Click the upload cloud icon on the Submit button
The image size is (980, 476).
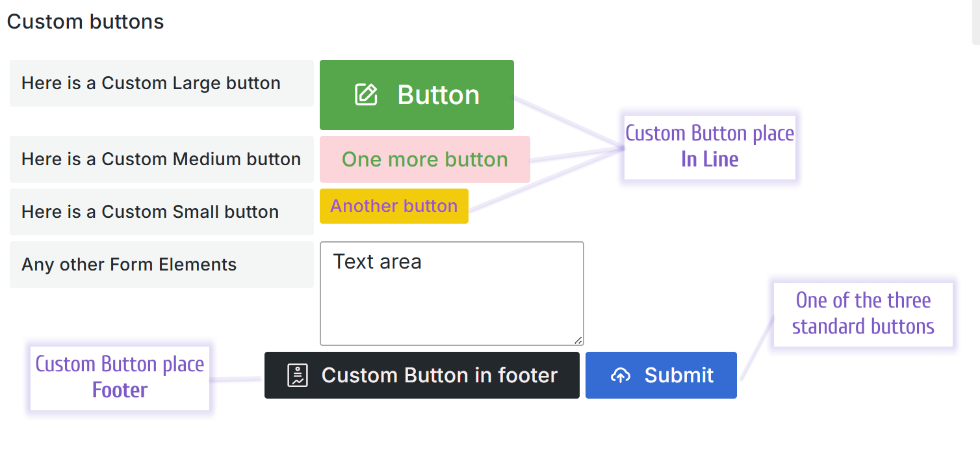(621, 375)
